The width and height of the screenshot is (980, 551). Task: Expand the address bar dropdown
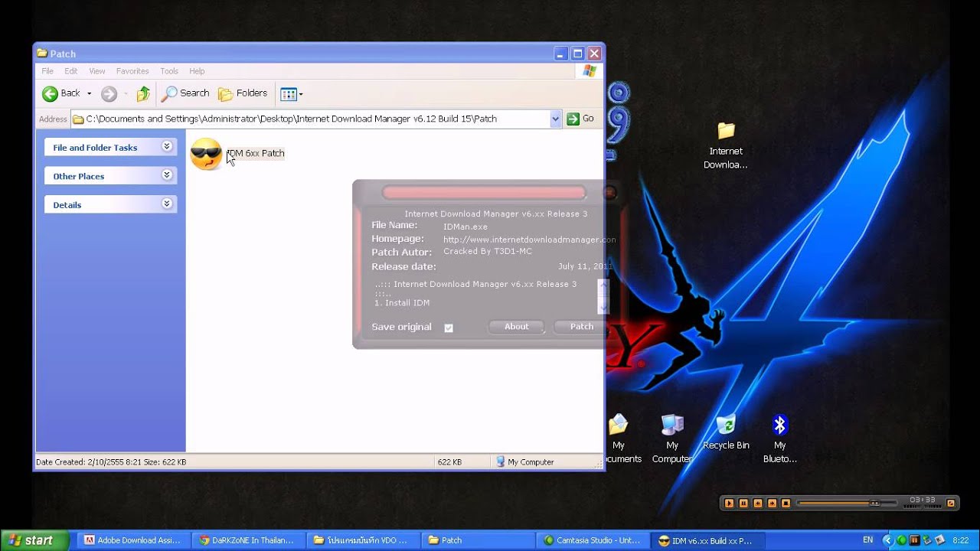[555, 119]
